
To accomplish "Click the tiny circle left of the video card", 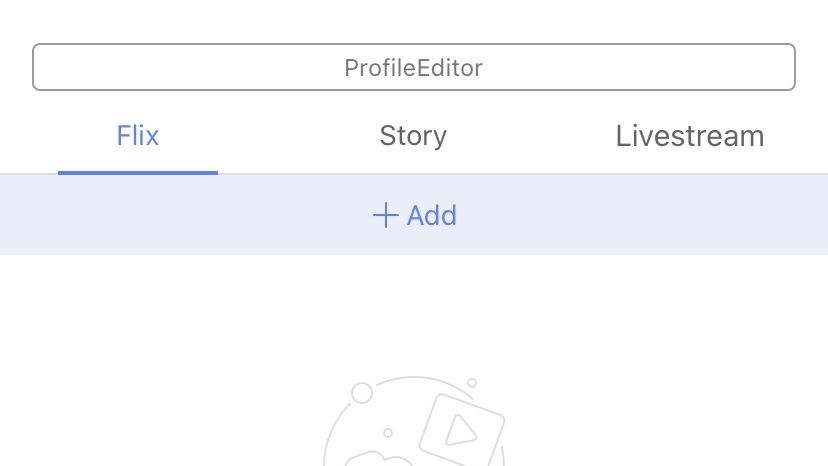I will 388,433.
